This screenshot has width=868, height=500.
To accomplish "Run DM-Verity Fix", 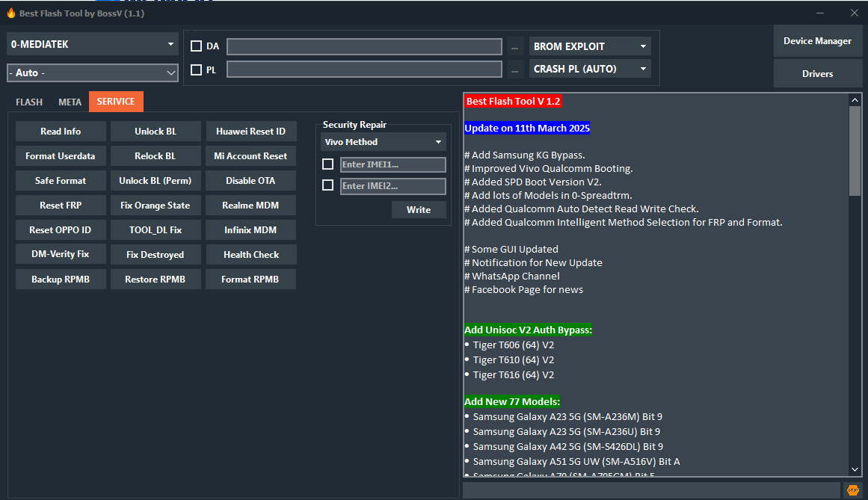I will coord(61,254).
